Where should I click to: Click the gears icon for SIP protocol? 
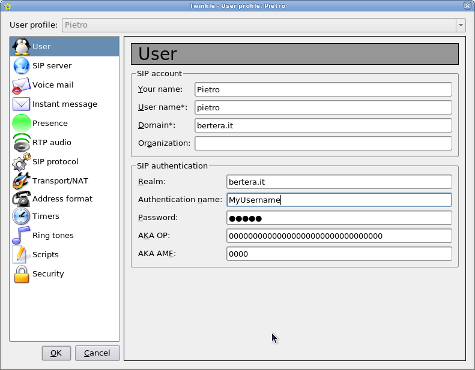coord(22,162)
